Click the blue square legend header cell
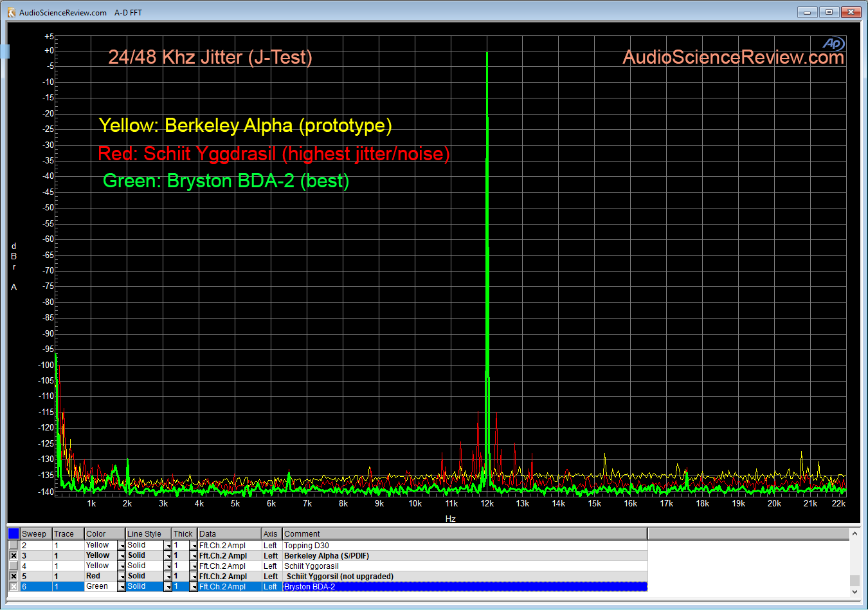Viewport: 868px width, 610px height. click(14, 533)
